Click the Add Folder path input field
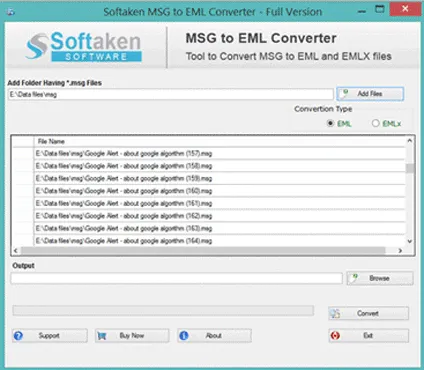This screenshot has height=370, width=424. (x=171, y=94)
